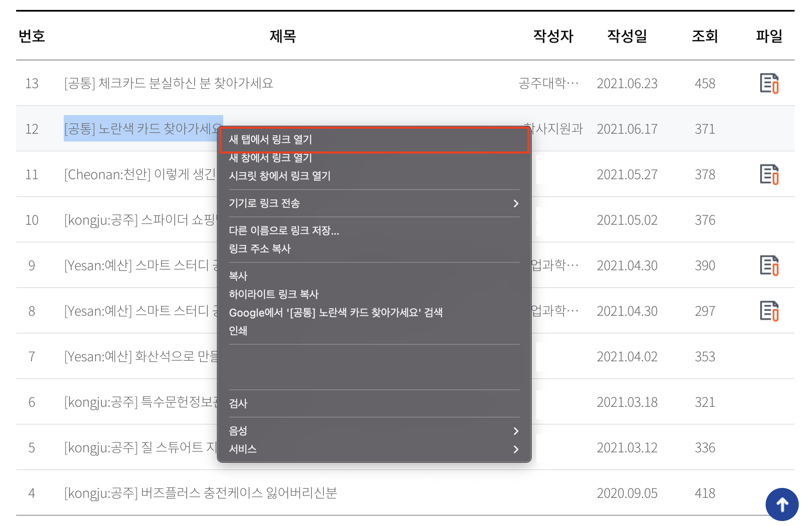Click the '파일' column header

(x=769, y=36)
